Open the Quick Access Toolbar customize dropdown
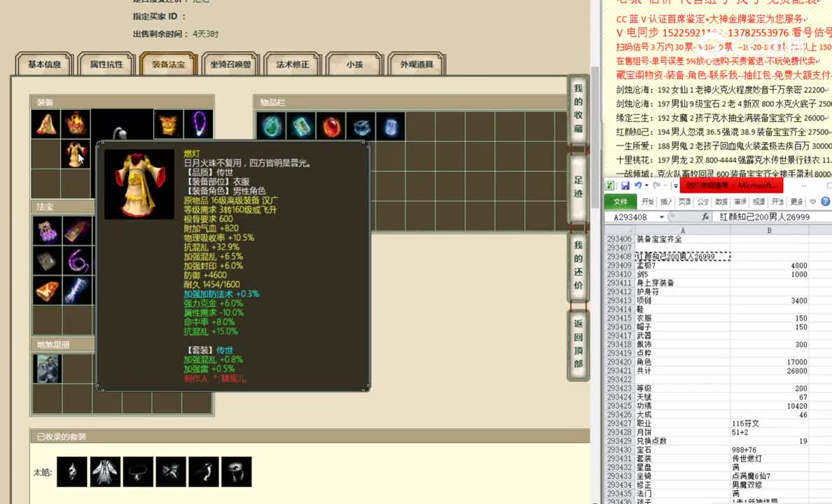Screen dimensions: 832x504 click(675, 185)
